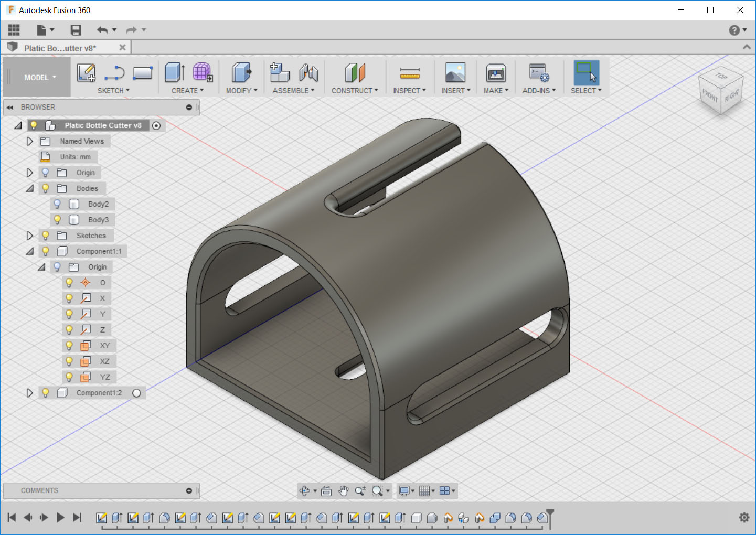The width and height of the screenshot is (756, 535).
Task: Jump to timeline beginning
Action: (12, 518)
